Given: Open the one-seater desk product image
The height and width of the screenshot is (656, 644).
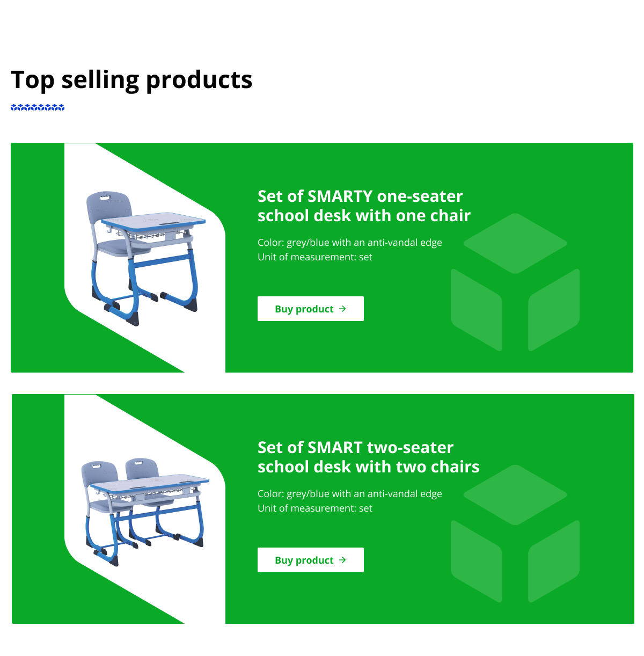Looking at the screenshot, I should [x=146, y=258].
